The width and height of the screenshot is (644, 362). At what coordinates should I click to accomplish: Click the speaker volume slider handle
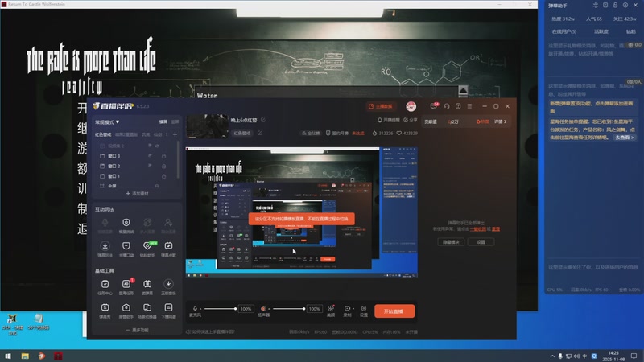[303, 309]
